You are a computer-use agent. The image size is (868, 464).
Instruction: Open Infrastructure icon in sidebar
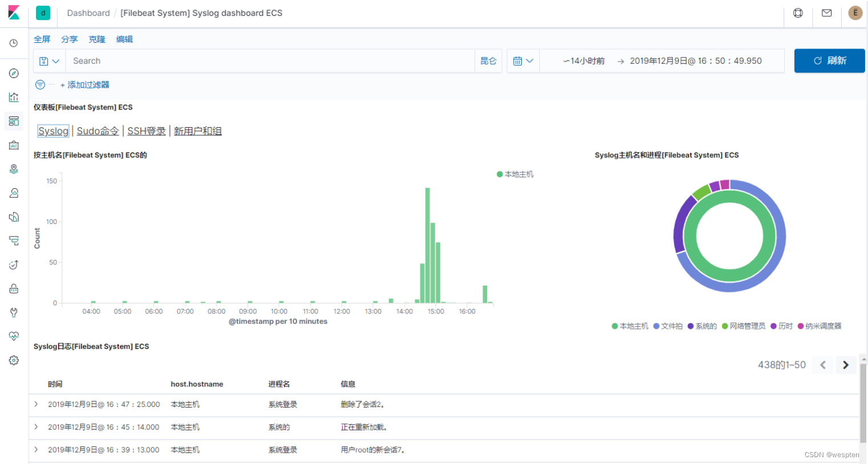[x=14, y=217]
